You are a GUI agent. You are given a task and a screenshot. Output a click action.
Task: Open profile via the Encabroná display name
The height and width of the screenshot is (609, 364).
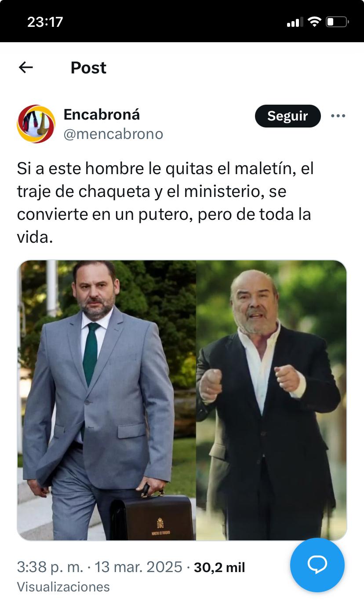point(102,114)
